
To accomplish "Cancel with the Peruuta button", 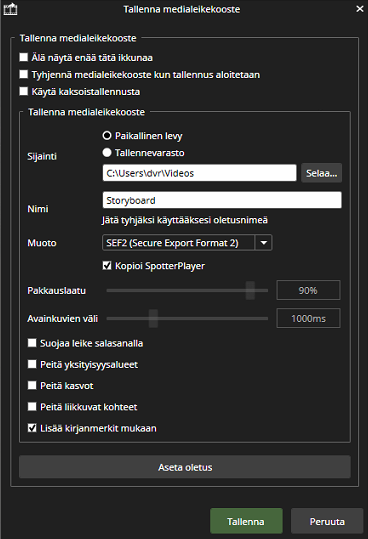I will (327, 521).
